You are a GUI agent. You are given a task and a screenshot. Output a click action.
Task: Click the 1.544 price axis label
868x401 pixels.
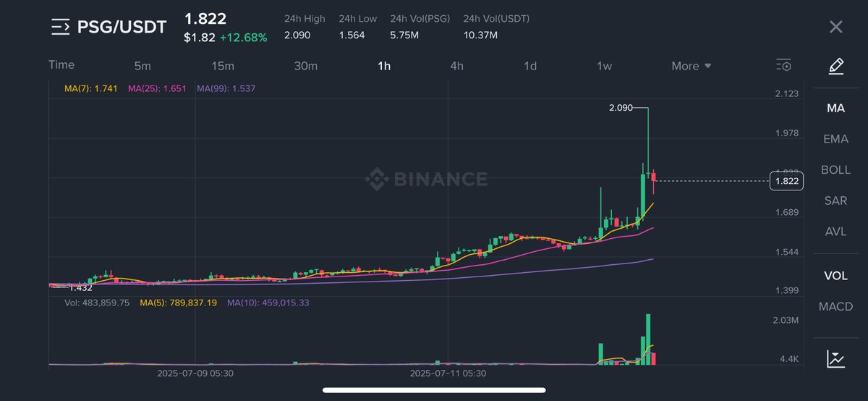click(786, 252)
